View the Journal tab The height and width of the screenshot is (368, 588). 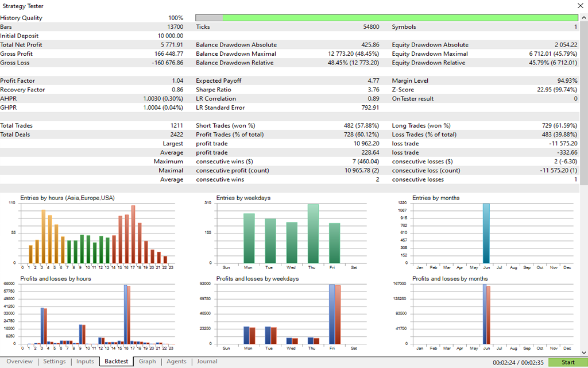click(x=207, y=362)
